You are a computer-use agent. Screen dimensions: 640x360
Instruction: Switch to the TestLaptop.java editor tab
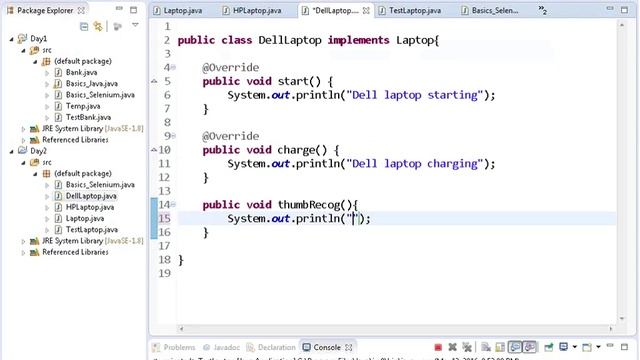410,11
